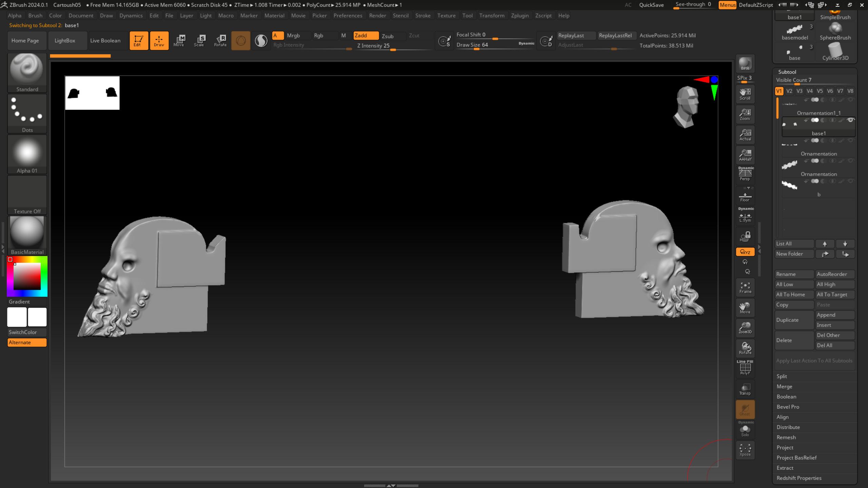
Task: Click the Frame mesh icon
Action: (x=745, y=287)
